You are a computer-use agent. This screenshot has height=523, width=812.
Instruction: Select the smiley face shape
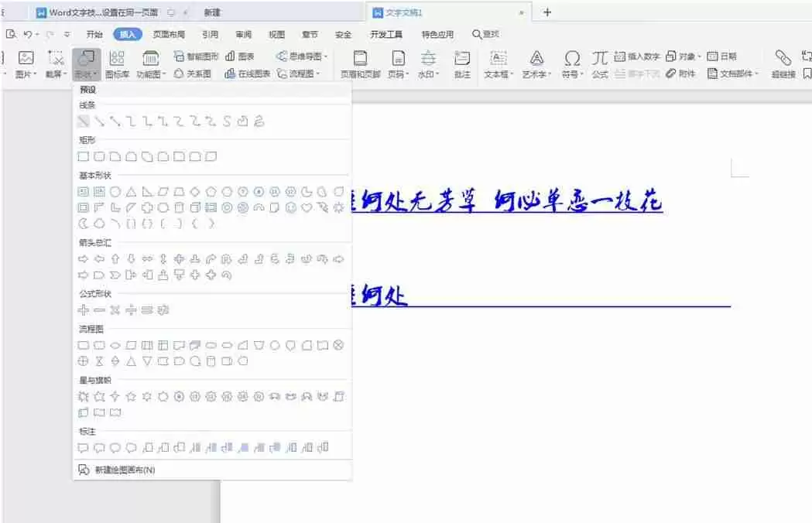[291, 207]
